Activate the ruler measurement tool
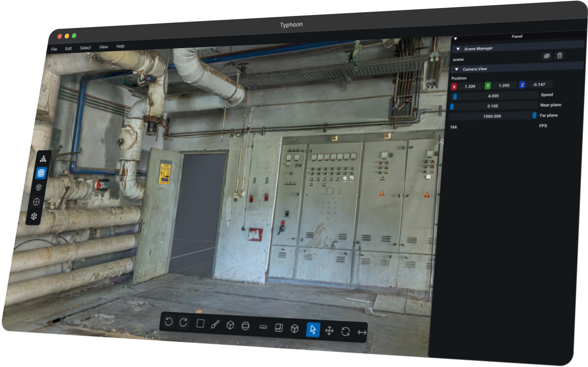Viewport: 588px width, 367px height. (263, 327)
